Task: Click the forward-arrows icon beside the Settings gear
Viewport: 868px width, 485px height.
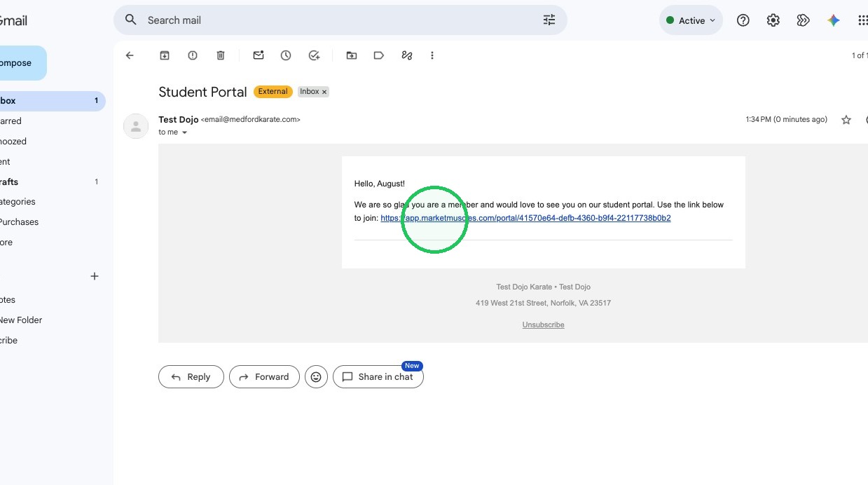Action: pyautogui.click(x=804, y=20)
